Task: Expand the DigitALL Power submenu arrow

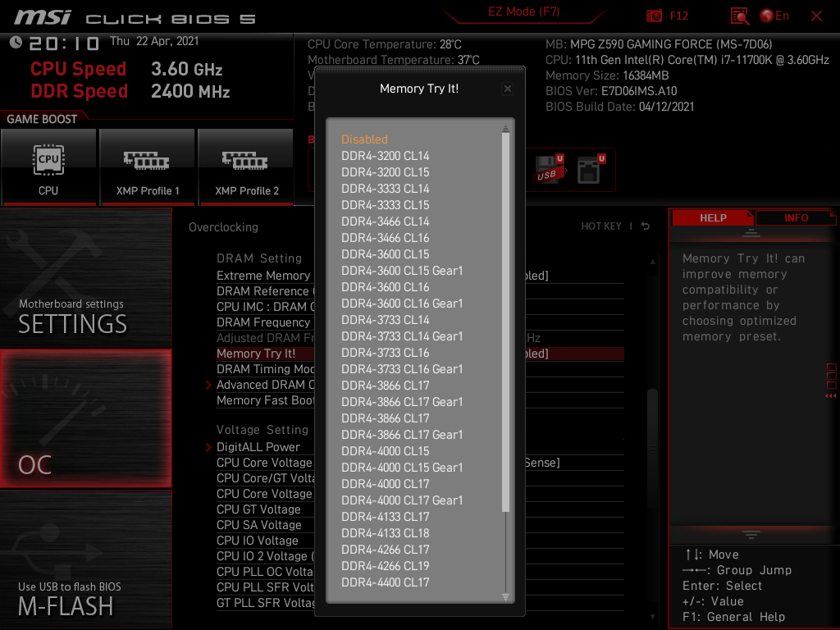Action: point(208,447)
